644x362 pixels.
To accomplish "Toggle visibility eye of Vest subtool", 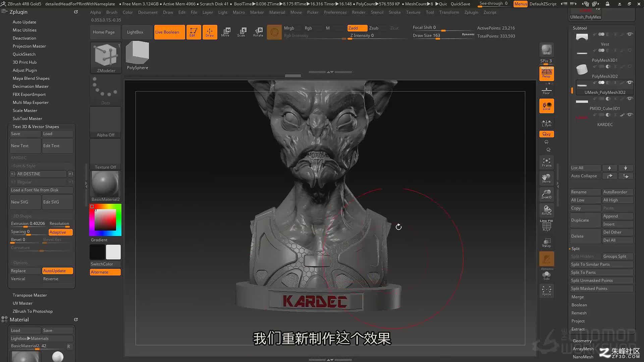I will [x=630, y=34].
